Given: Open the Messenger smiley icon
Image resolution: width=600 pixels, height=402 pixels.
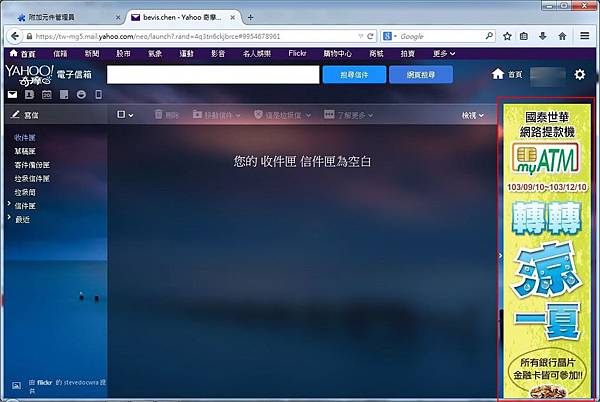Looking at the screenshot, I should point(81,94).
